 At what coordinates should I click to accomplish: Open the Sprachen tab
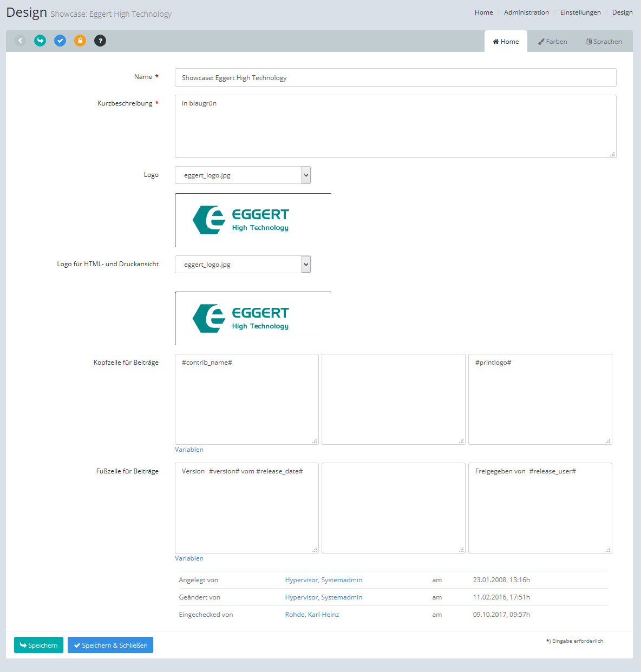tap(604, 42)
